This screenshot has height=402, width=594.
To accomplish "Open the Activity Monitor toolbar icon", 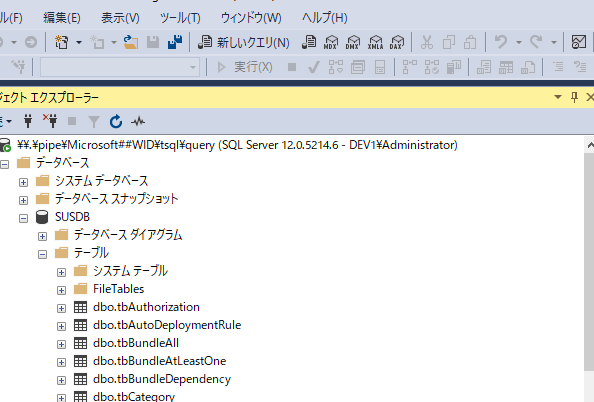I will point(578,42).
